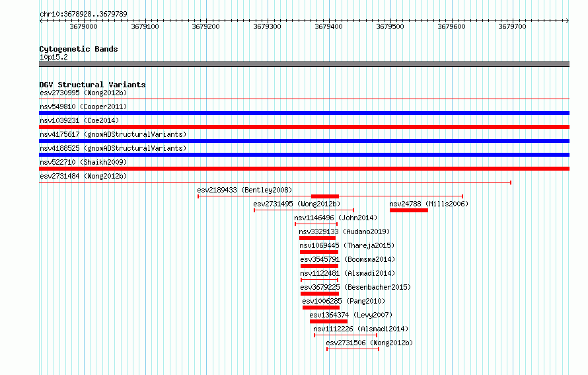Open variant nsv1112226 (Alsmadi2014) label
The image size is (588, 375).
361,329
